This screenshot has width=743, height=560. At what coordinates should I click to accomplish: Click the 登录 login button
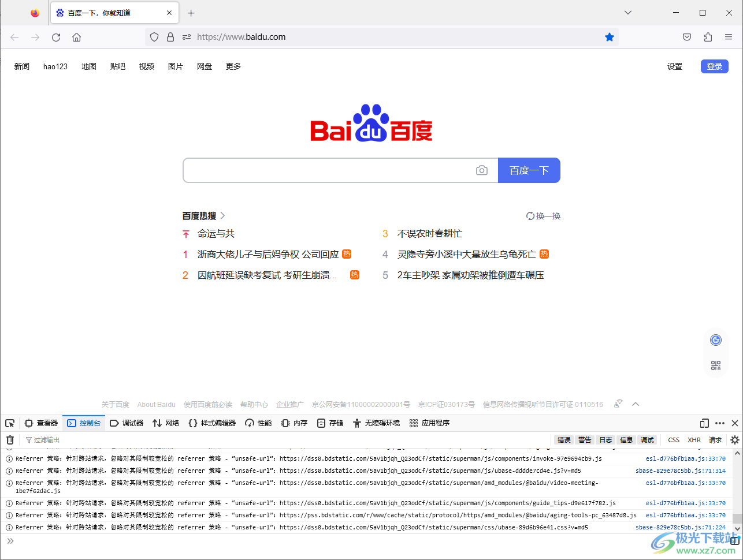715,66
